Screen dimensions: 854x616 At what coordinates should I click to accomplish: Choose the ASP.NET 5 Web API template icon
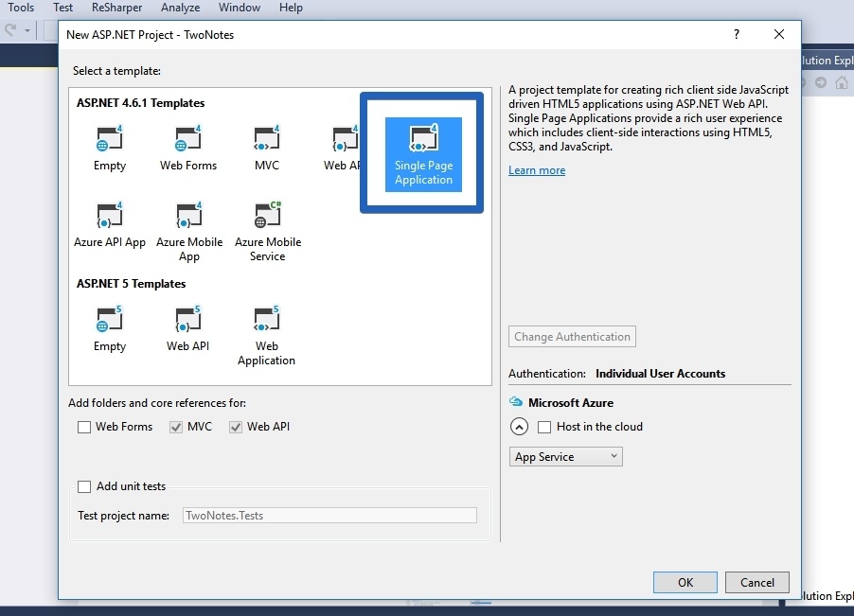[x=187, y=319]
